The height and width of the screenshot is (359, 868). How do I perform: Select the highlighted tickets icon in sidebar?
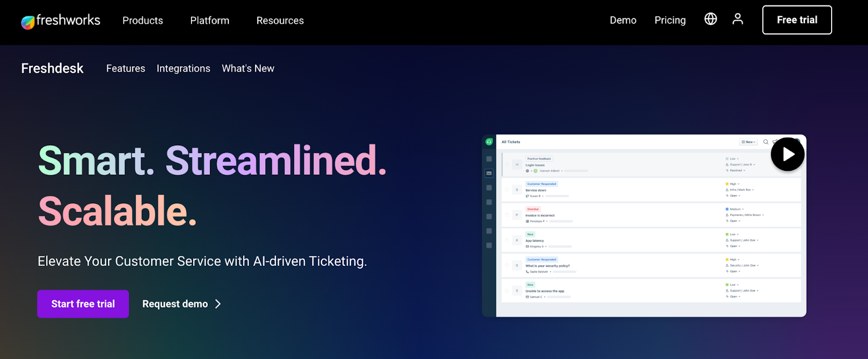489,174
